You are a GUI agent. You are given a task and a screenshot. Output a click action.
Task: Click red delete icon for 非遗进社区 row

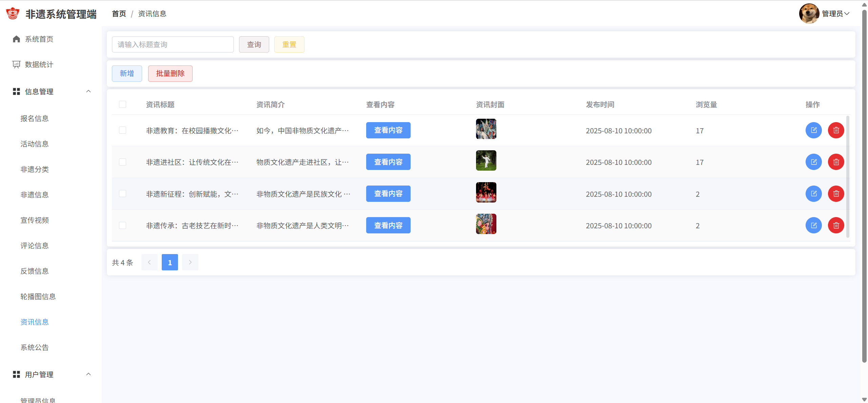(836, 162)
